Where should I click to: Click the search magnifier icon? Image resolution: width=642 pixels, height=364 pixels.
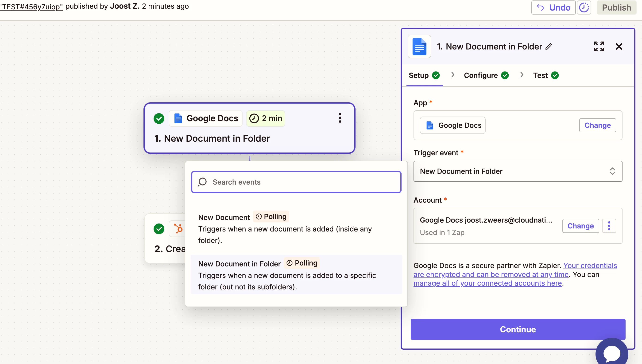[x=202, y=182]
